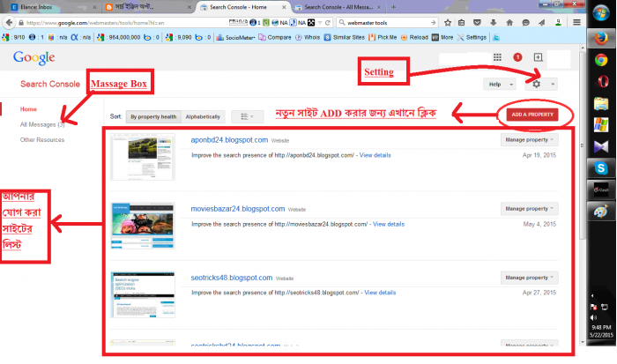The image size is (617, 364).
Task: View details for seotricks48.blogspot.com message
Action: [x=380, y=293]
